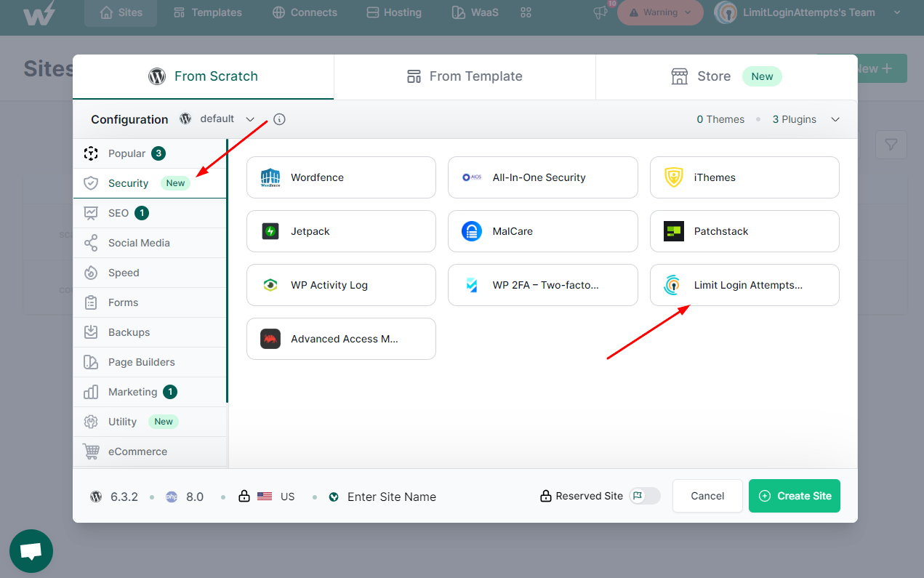Go to Sites in top navigation
Screen dimensions: 924x578
(121, 12)
